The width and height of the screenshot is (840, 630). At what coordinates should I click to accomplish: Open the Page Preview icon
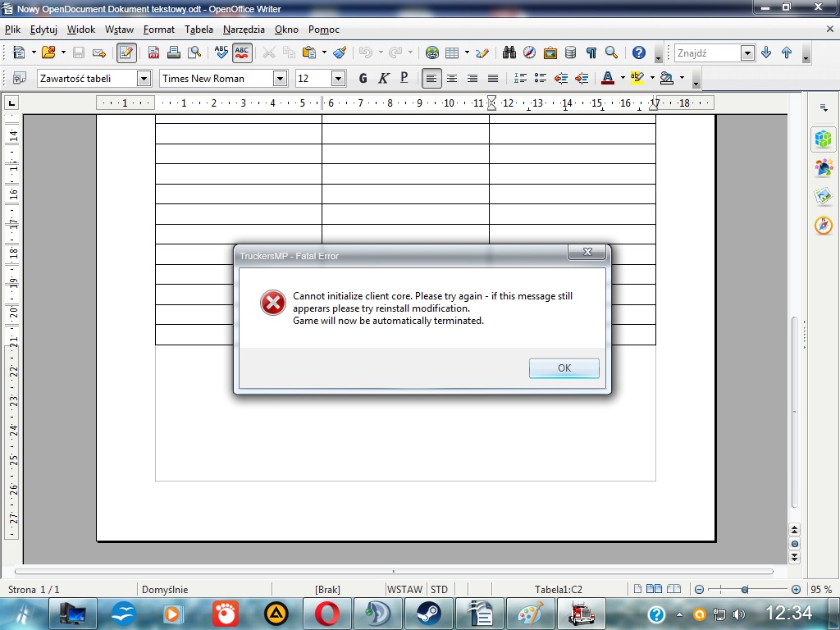[x=194, y=52]
